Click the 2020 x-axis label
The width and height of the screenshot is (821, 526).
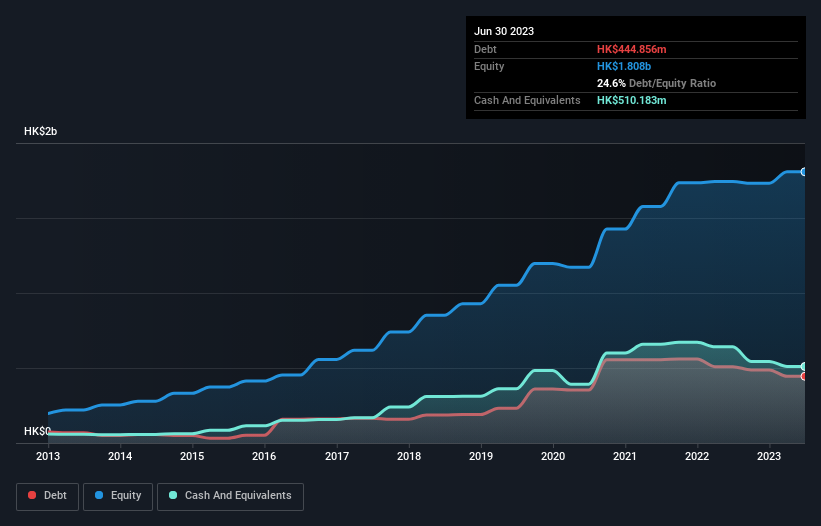click(x=553, y=456)
